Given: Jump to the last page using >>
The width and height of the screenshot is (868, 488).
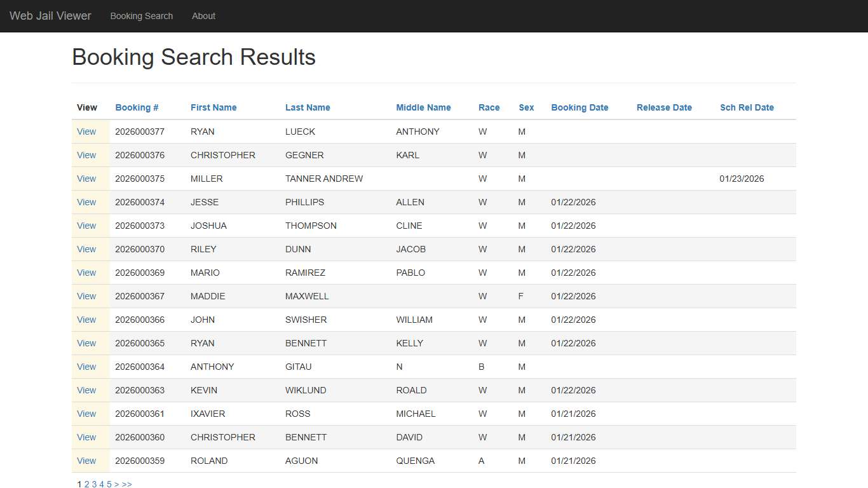Looking at the screenshot, I should (127, 484).
